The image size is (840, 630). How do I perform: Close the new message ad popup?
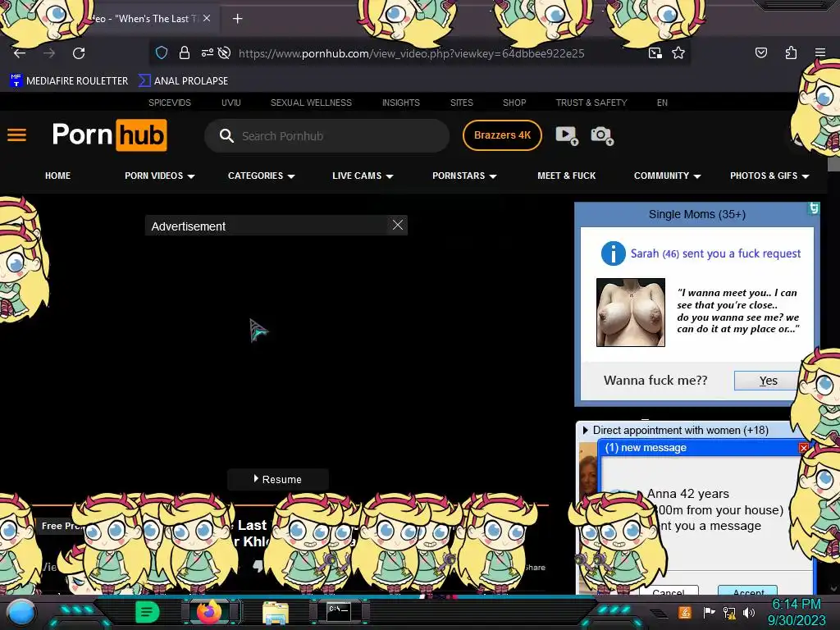[803, 448]
